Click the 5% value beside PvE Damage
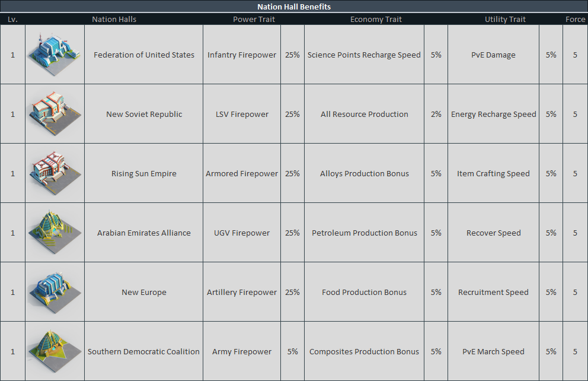 [551, 55]
